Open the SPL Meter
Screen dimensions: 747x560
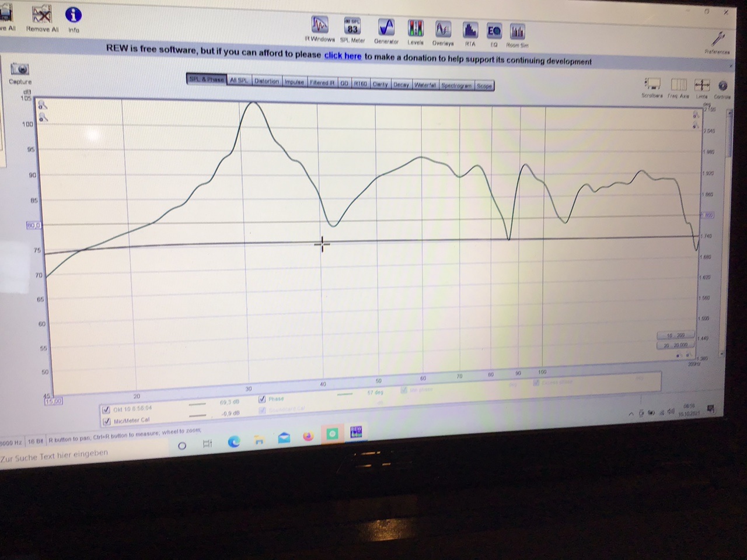[352, 27]
